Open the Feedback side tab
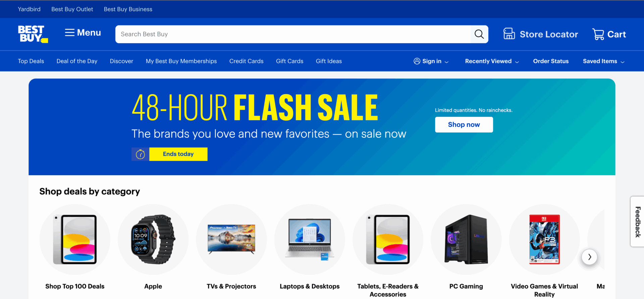This screenshot has height=299, width=644. pos(637,221)
